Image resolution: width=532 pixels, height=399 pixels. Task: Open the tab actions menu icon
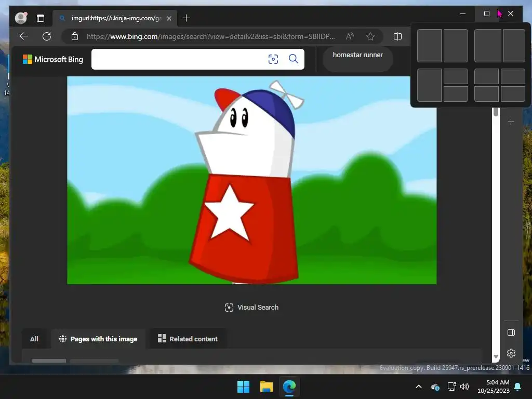[41, 18]
